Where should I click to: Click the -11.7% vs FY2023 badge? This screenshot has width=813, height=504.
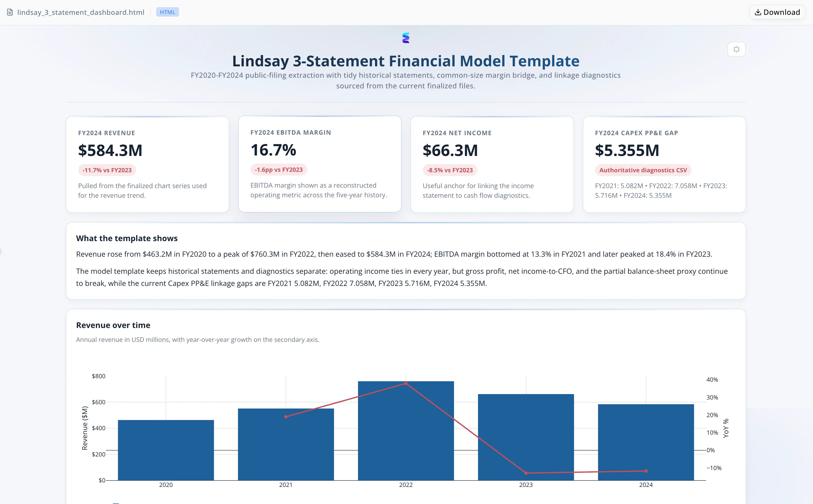tap(107, 170)
